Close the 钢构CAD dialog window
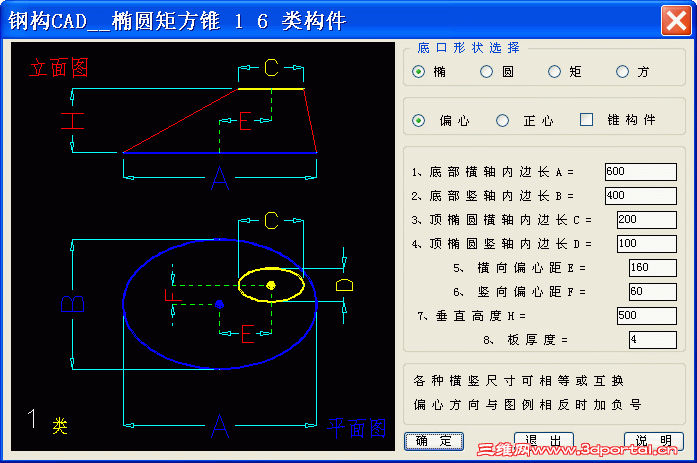Image resolution: width=697 pixels, height=463 pixels. point(676,20)
